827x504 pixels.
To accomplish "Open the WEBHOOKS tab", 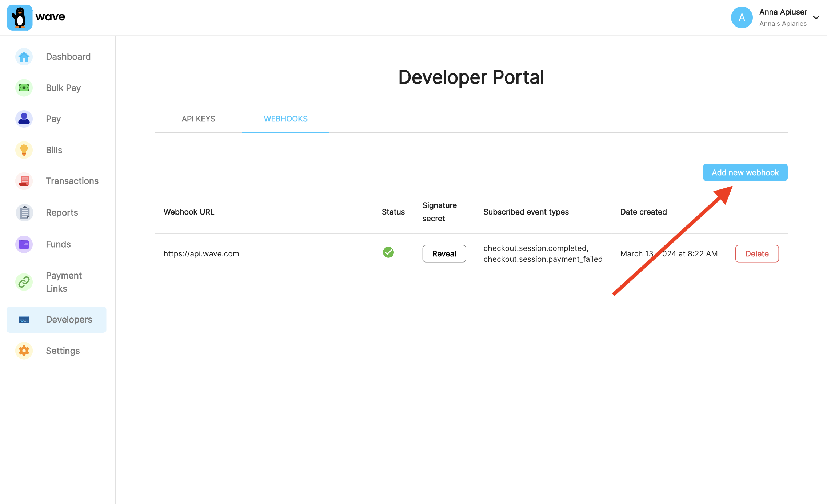I will coord(285,119).
